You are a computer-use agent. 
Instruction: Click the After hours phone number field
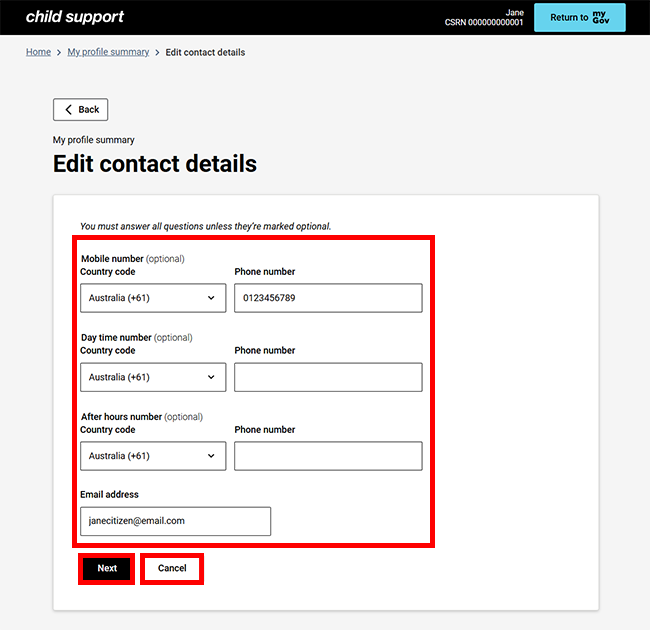pos(328,456)
